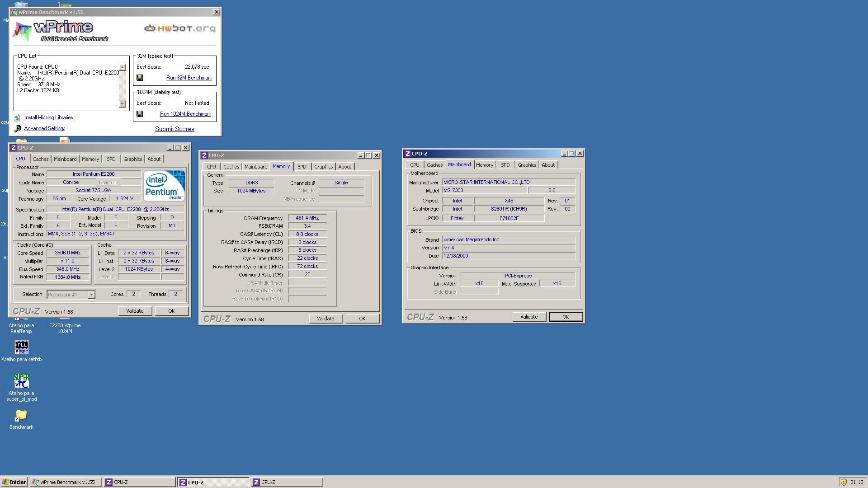Viewport: 868px width, 488px height.
Task: Click the Core Speed value 3806.0 MHz
Action: tap(68, 253)
